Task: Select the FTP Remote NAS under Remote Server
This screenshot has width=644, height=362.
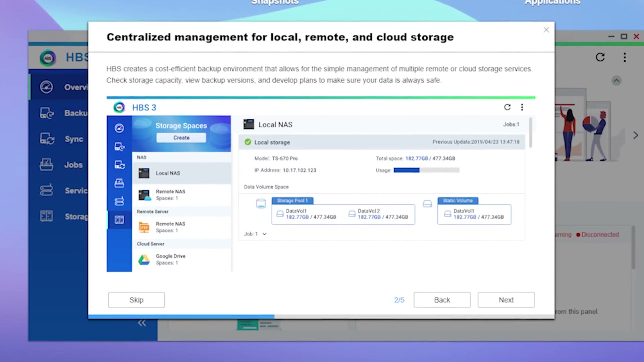Action: (x=181, y=227)
